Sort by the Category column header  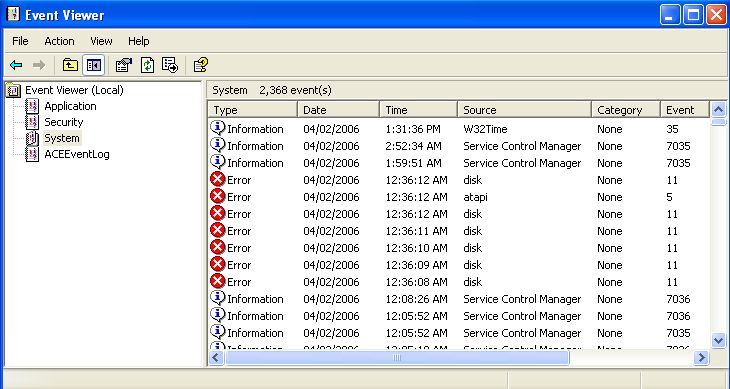(x=626, y=110)
